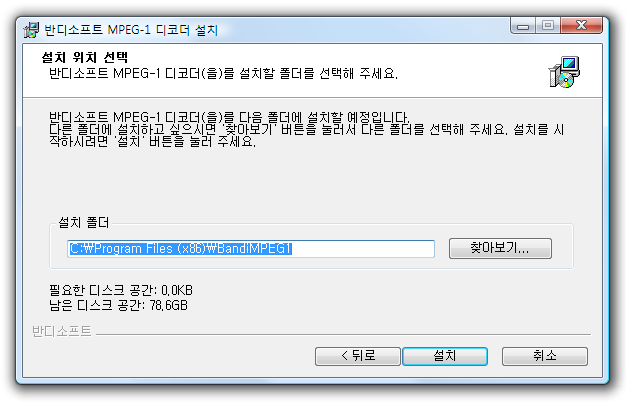The image size is (626, 402).
Task: Click the instruction paragraph mentioning '찾아보기' 버튼
Action: [306, 129]
